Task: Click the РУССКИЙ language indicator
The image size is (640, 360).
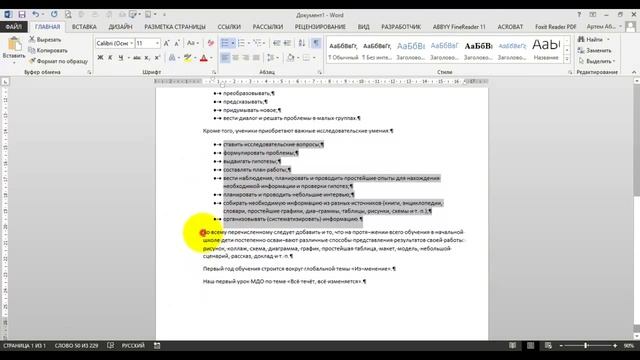Action: click(133, 345)
